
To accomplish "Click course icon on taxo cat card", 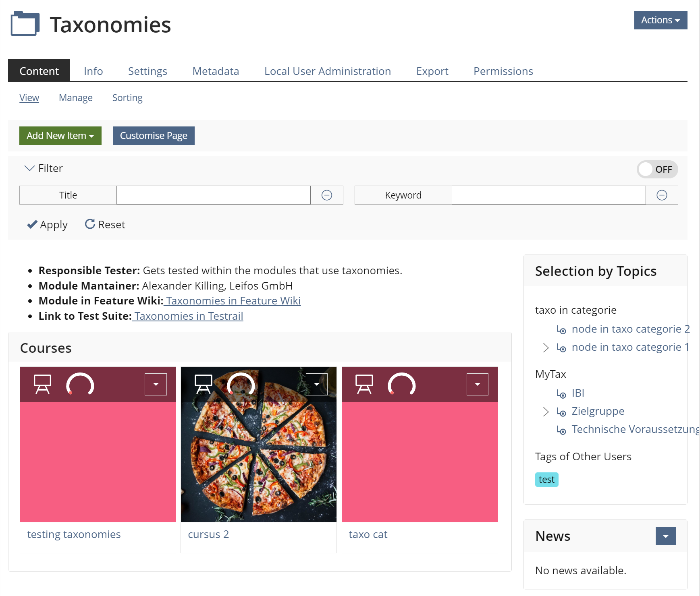I will (364, 384).
